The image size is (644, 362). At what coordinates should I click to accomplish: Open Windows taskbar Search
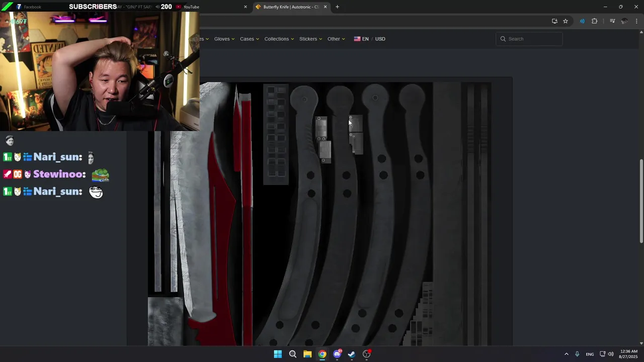tap(293, 354)
